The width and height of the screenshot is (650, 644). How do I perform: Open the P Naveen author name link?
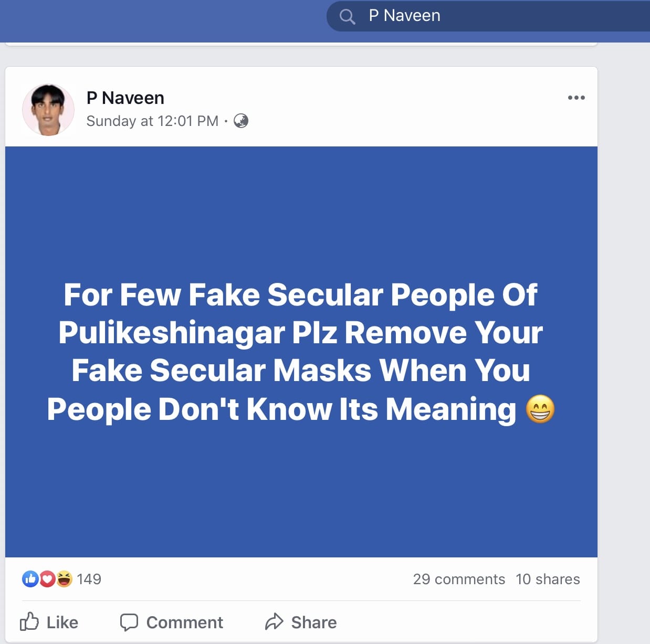pos(125,98)
